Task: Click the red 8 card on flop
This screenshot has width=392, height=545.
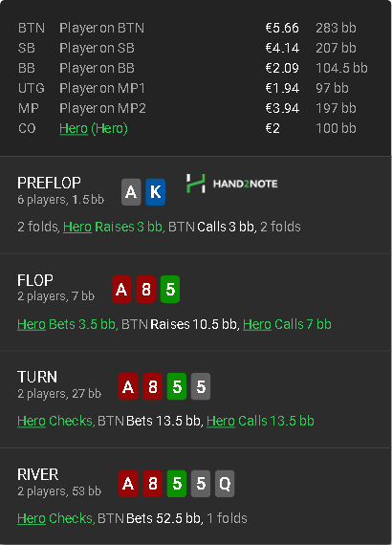Action: [x=146, y=289]
